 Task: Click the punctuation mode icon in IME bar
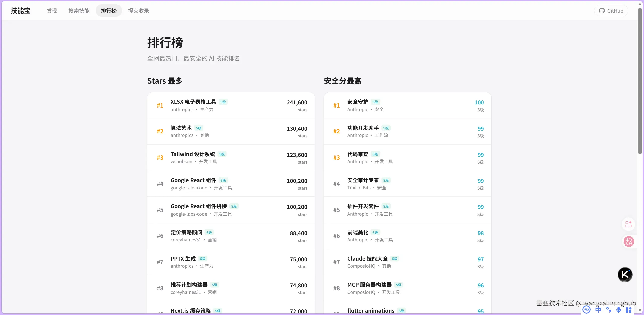click(609, 310)
